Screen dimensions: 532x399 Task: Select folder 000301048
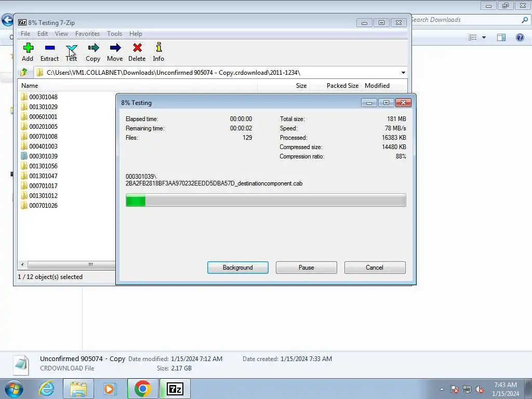[43, 97]
